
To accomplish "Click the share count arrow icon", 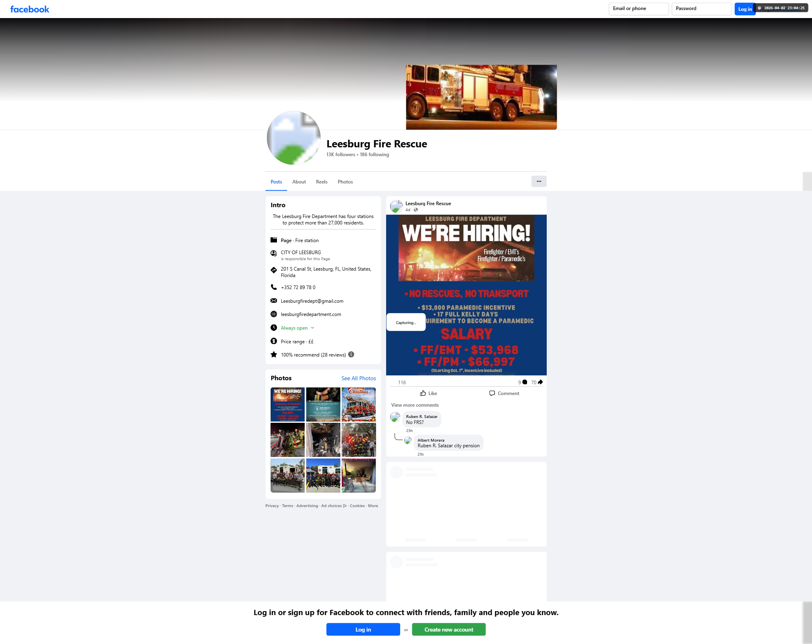I will click(540, 382).
